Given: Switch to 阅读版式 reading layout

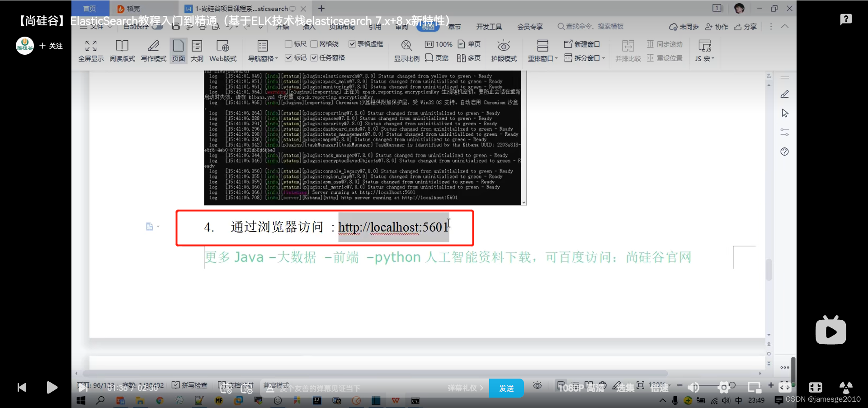Looking at the screenshot, I should [122, 50].
